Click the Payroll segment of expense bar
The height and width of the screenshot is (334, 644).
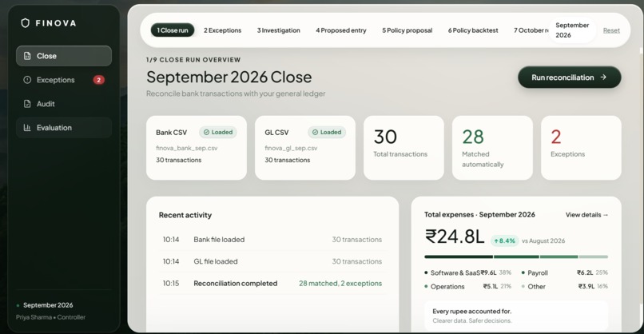click(x=516, y=256)
